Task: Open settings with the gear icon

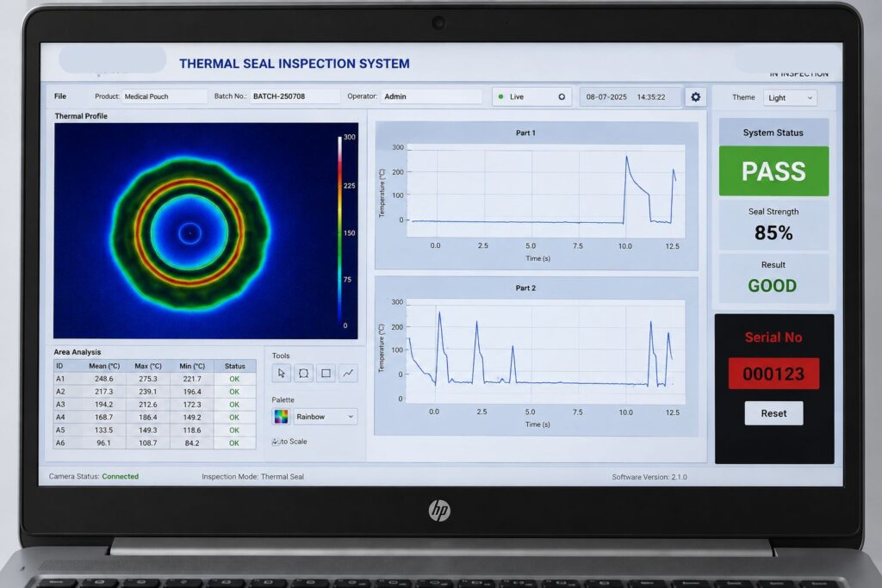Action: (696, 96)
